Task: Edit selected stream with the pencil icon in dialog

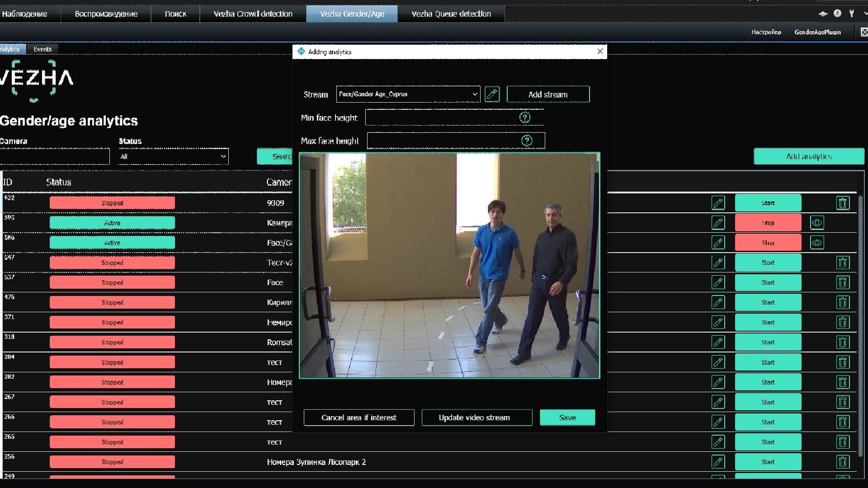Action: coord(492,94)
